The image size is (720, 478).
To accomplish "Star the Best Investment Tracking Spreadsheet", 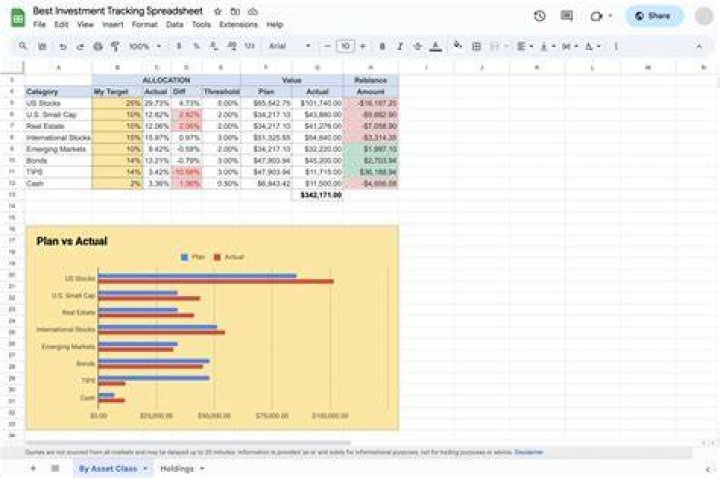I will point(218,11).
